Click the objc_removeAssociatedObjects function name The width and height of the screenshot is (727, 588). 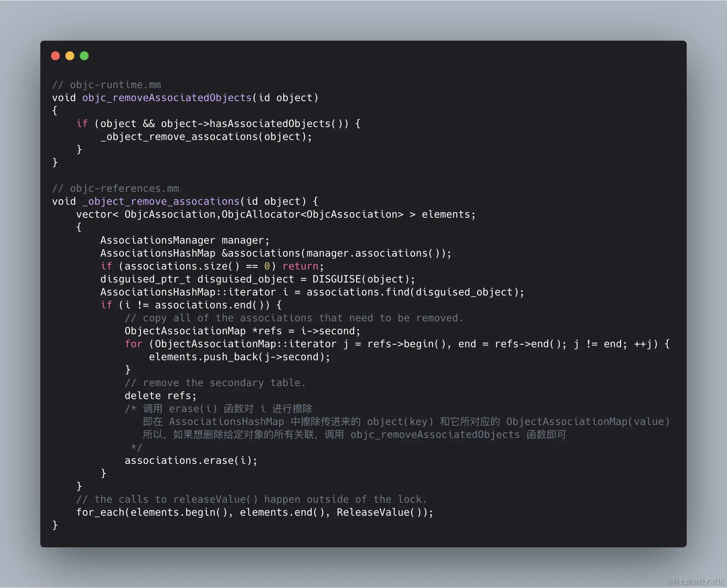(167, 98)
